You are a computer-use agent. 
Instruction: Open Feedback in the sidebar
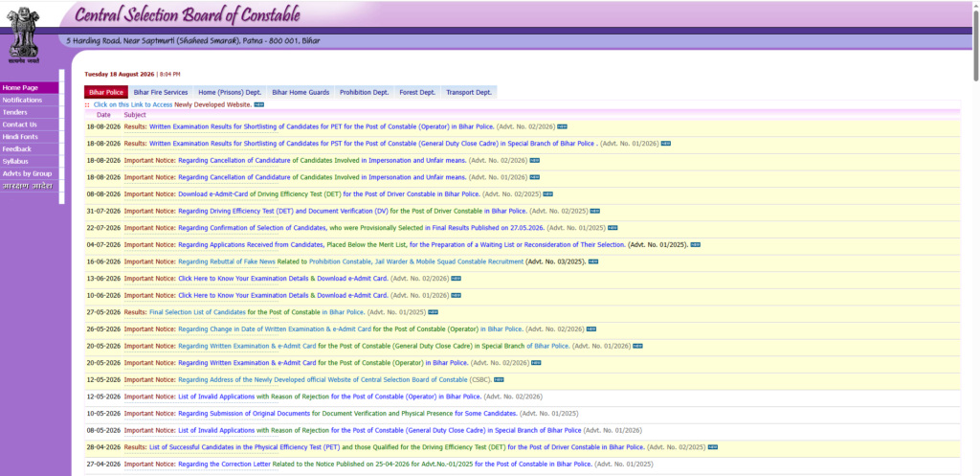30,148
